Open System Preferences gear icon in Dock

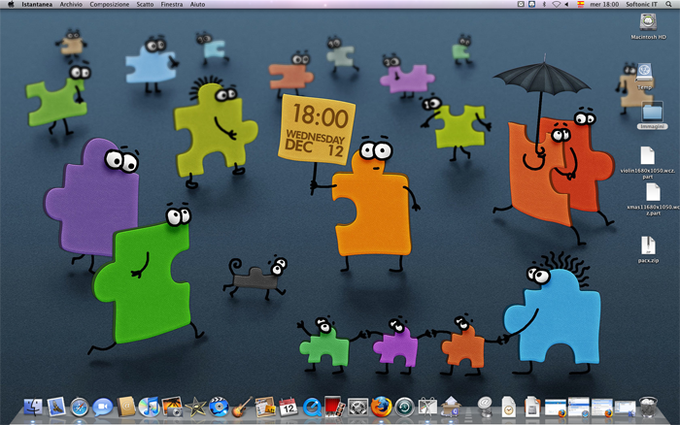(358, 407)
